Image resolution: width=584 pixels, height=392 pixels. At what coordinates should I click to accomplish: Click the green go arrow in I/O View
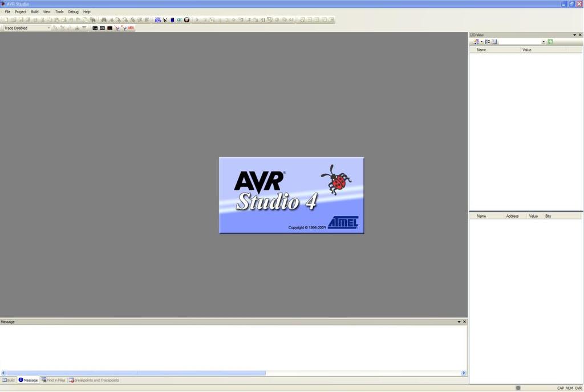tap(550, 42)
